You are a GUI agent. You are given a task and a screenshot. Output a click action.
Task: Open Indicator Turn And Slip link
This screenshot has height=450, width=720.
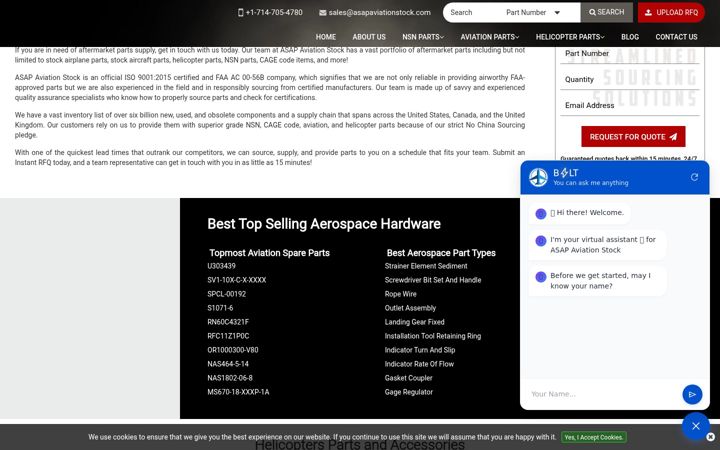(x=420, y=350)
